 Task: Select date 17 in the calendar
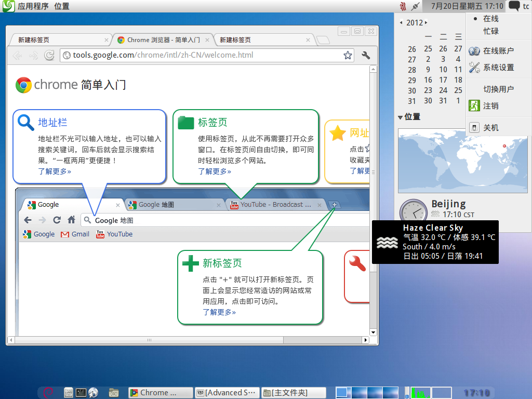point(443,80)
